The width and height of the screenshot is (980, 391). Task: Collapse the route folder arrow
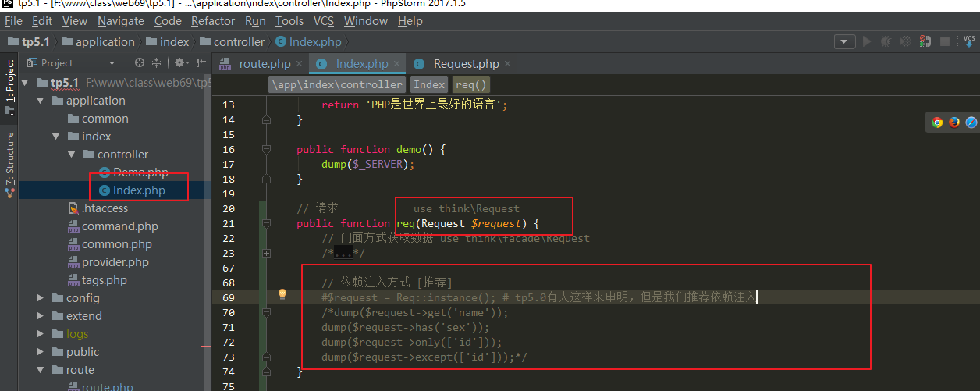41,370
